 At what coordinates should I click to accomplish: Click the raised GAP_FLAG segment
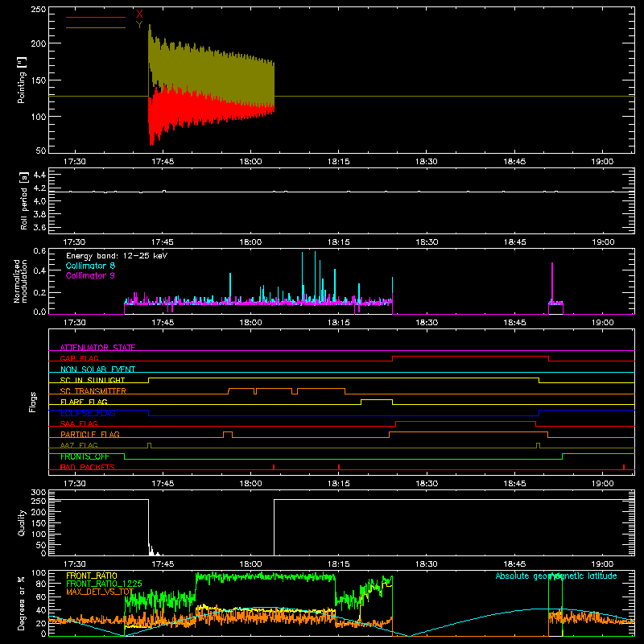470,357
